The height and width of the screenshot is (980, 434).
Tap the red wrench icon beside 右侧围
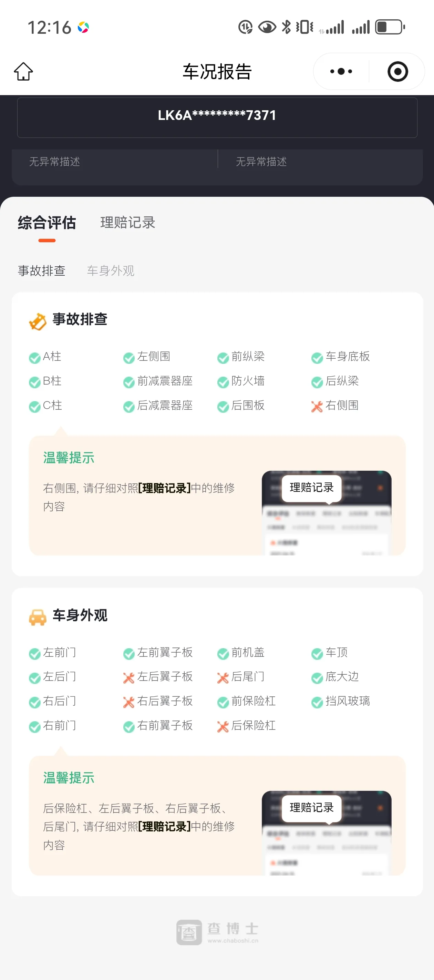[x=317, y=406]
